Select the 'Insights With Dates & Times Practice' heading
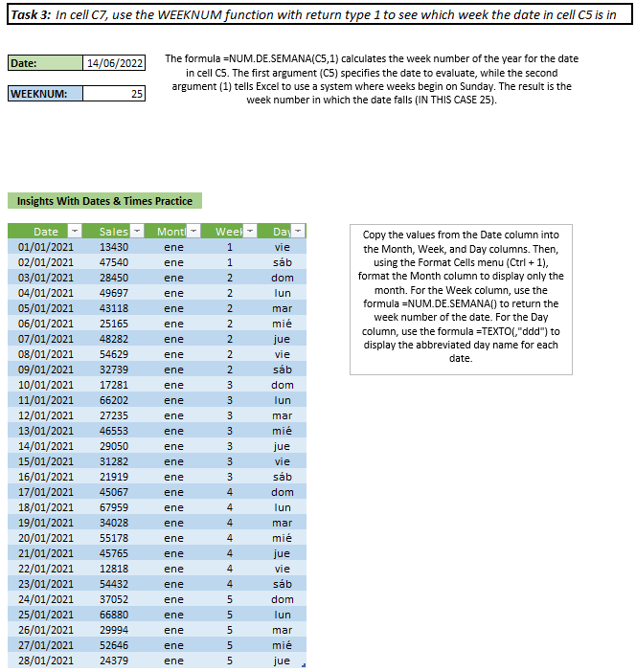Viewport: 636px width, 672px height. click(104, 201)
